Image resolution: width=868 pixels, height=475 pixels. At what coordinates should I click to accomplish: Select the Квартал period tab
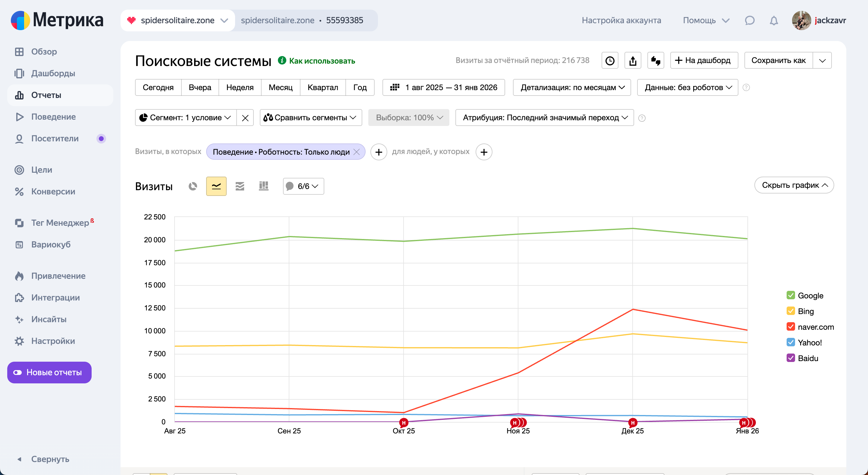coord(322,88)
